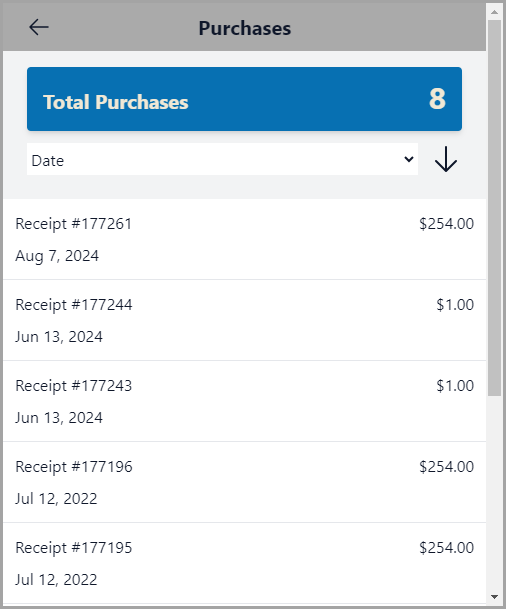The height and width of the screenshot is (609, 506).
Task: Open Receipt #177196
Action: pyautogui.click(x=244, y=482)
